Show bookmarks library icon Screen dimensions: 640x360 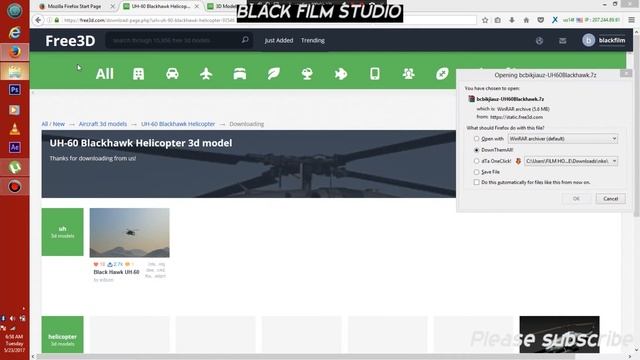pos(498,20)
